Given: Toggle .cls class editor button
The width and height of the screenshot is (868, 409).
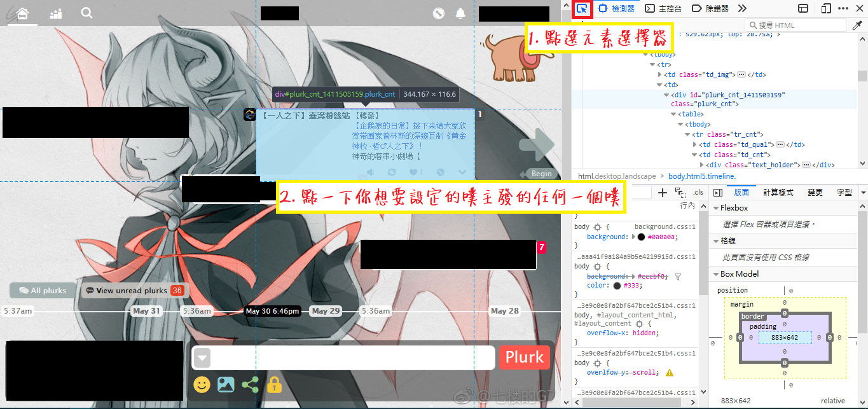Looking at the screenshot, I should coord(698,193).
